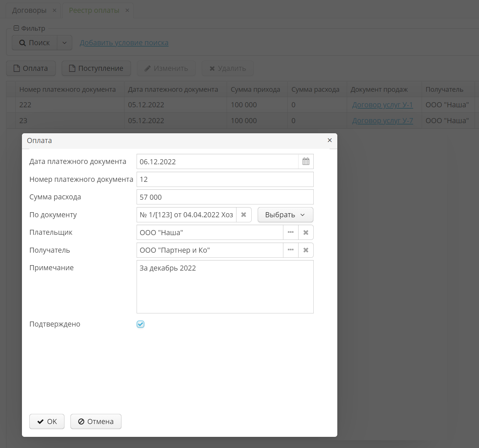The height and width of the screenshot is (448, 479).
Task: Open the Получатель picker via ellipsis
Action: pyautogui.click(x=290, y=250)
